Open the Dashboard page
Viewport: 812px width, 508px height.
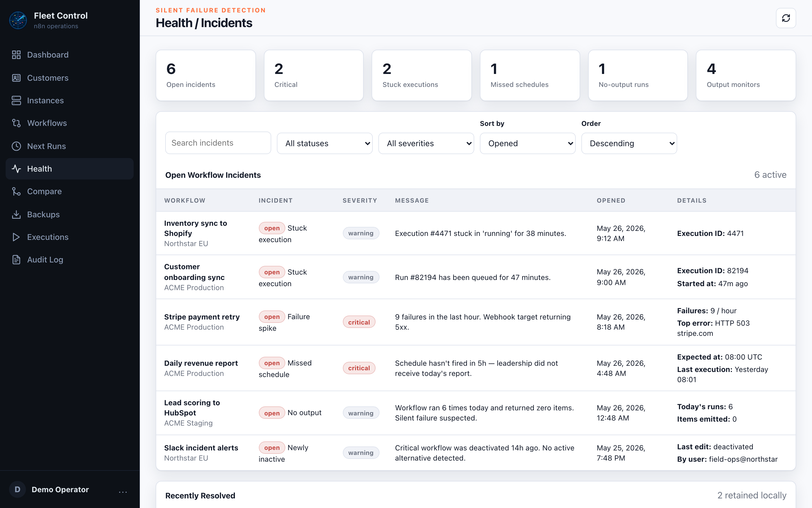coord(69,55)
